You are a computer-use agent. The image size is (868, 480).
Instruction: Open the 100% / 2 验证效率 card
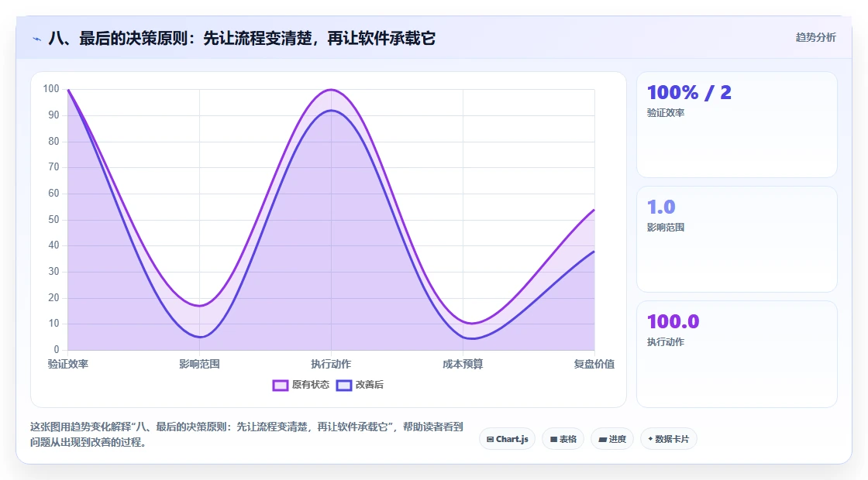[737, 125]
